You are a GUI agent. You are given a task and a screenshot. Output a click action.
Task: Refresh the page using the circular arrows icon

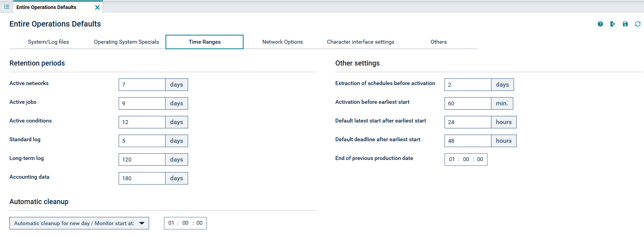click(638, 24)
